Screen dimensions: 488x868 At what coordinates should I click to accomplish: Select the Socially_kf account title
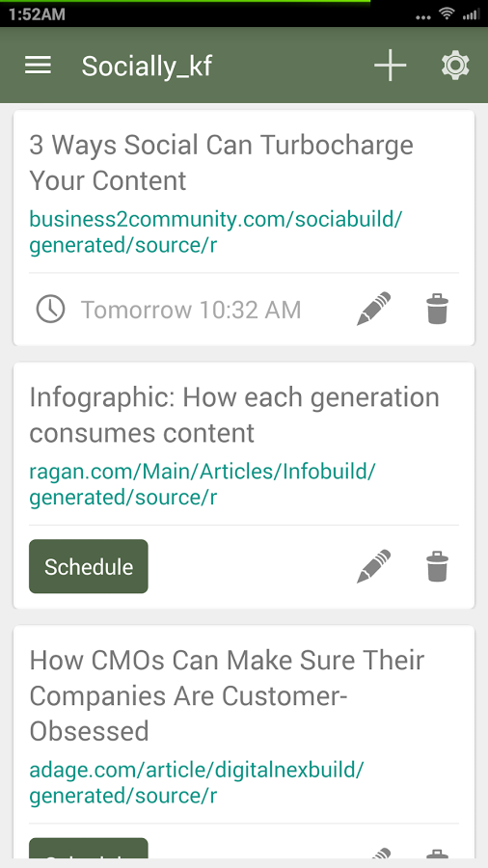[x=147, y=67]
